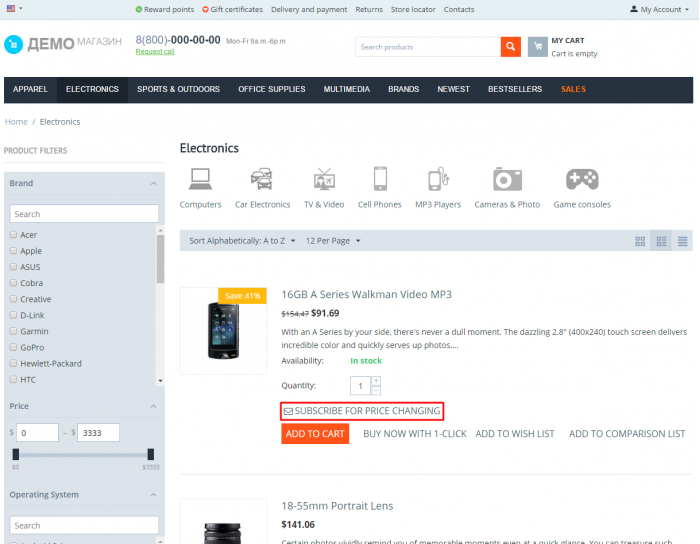
Task: Click the maximum price input field
Action: 99,433
